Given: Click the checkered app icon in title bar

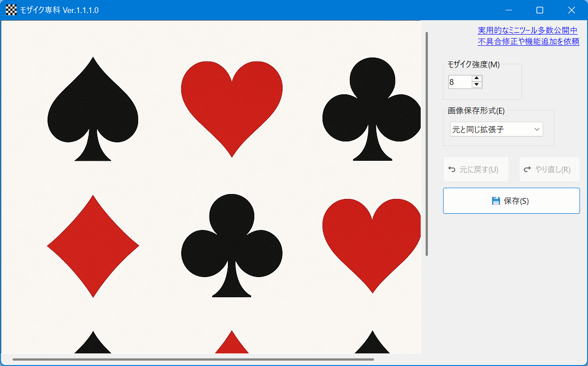Looking at the screenshot, I should point(11,10).
